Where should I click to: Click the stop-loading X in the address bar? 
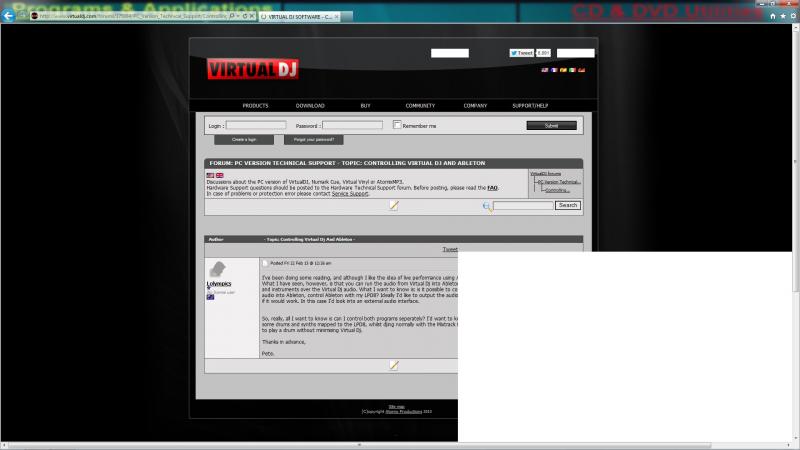[x=252, y=16]
